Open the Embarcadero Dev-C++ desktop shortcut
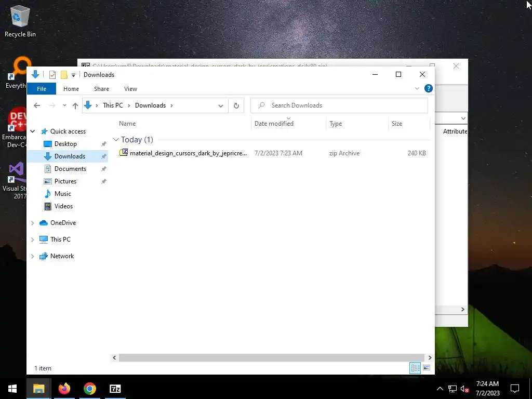 (14, 128)
